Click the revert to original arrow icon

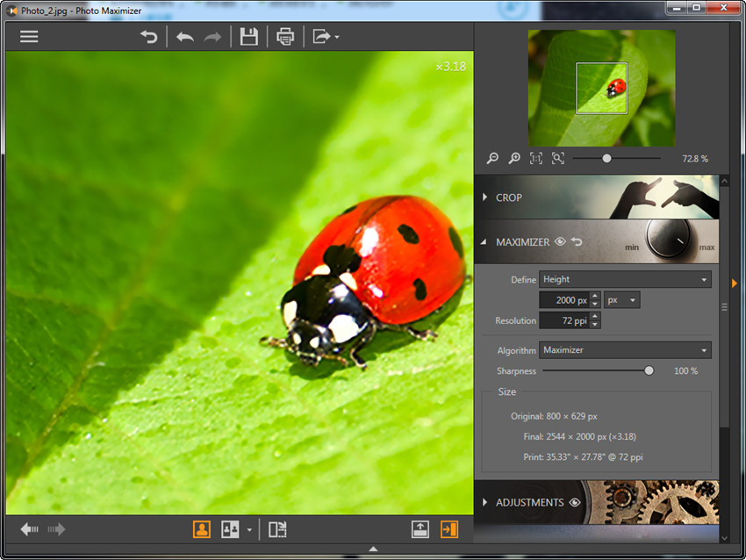click(x=149, y=37)
